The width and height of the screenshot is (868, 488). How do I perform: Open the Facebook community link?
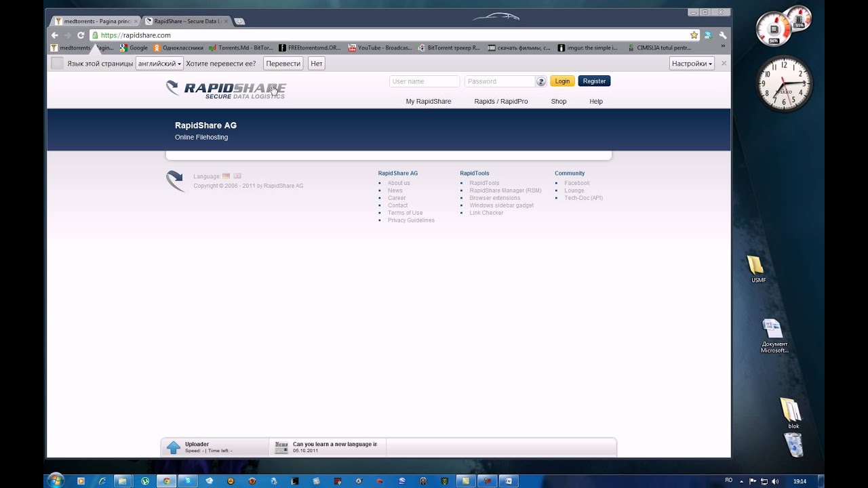coord(577,183)
